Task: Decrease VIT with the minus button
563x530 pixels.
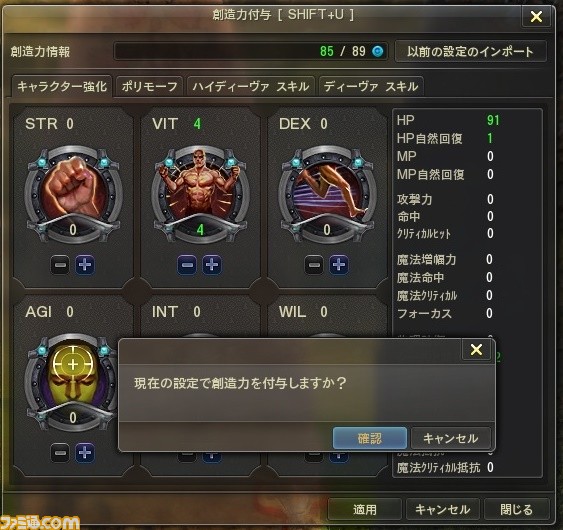Action: click(x=187, y=265)
